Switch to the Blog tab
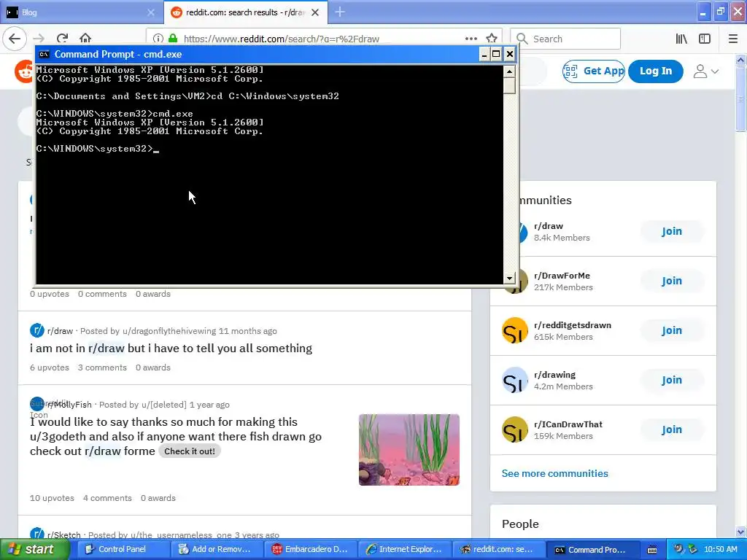The height and width of the screenshot is (560, 747). pos(81,12)
